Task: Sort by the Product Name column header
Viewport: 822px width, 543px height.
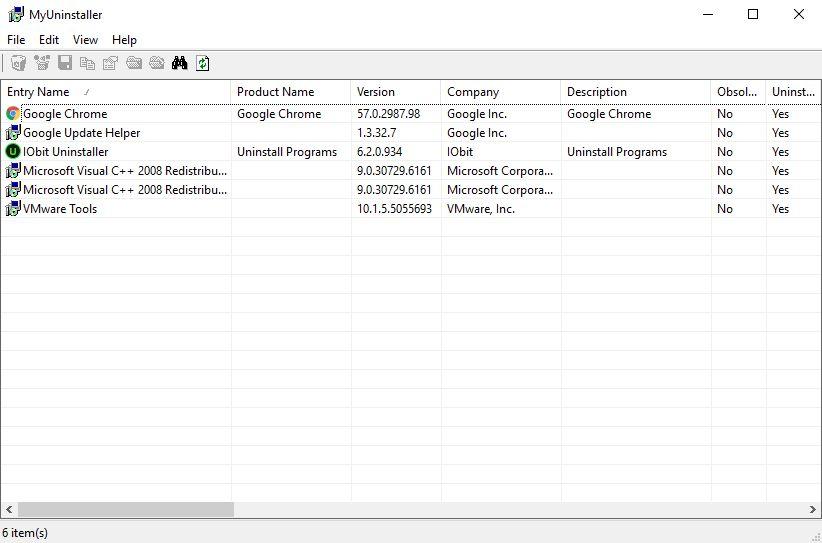Action: coord(291,92)
